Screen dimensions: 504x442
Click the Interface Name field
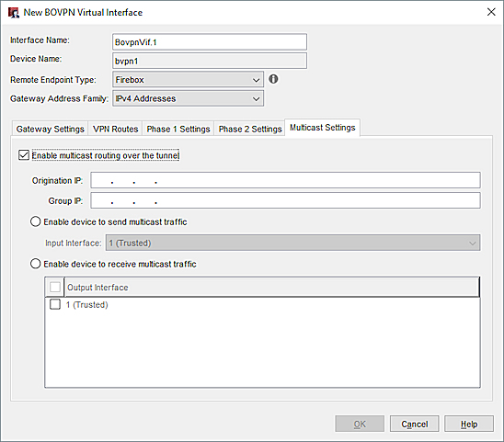pos(210,42)
